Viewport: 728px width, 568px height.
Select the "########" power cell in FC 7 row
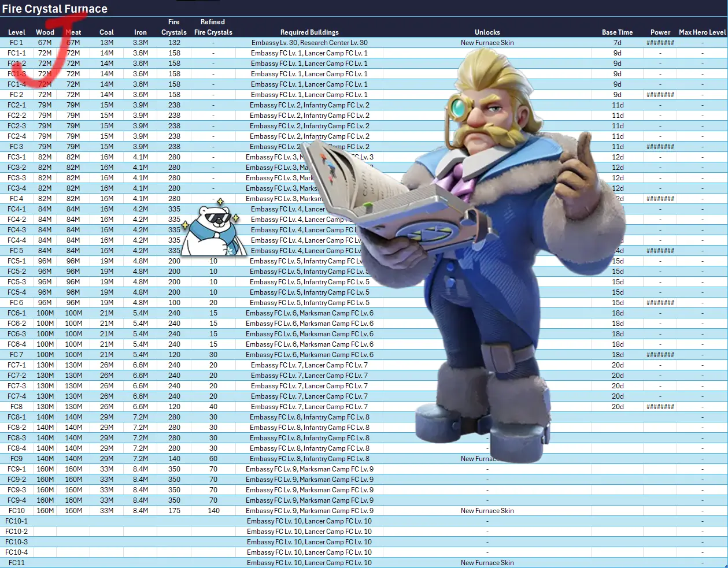660,355
